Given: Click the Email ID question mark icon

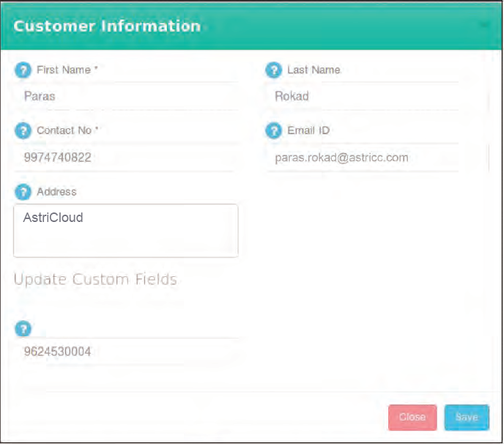Looking at the screenshot, I should [273, 131].
